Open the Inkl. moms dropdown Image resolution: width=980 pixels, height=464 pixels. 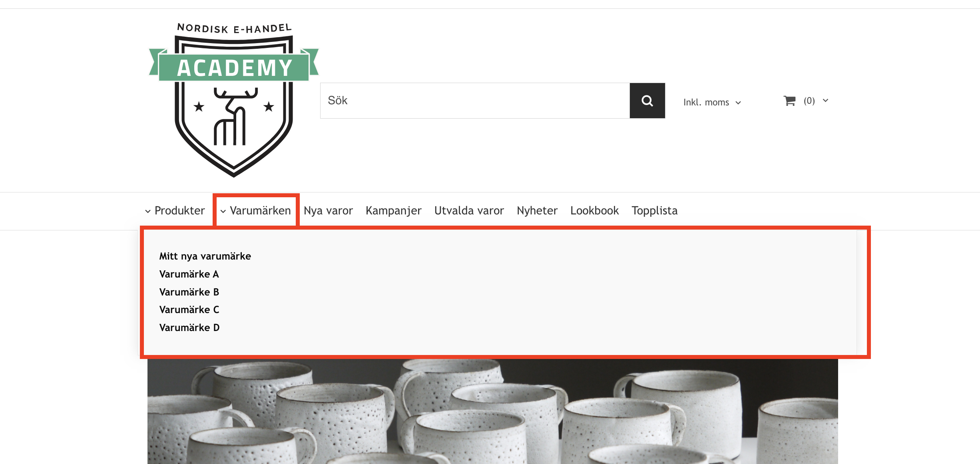[x=712, y=103]
